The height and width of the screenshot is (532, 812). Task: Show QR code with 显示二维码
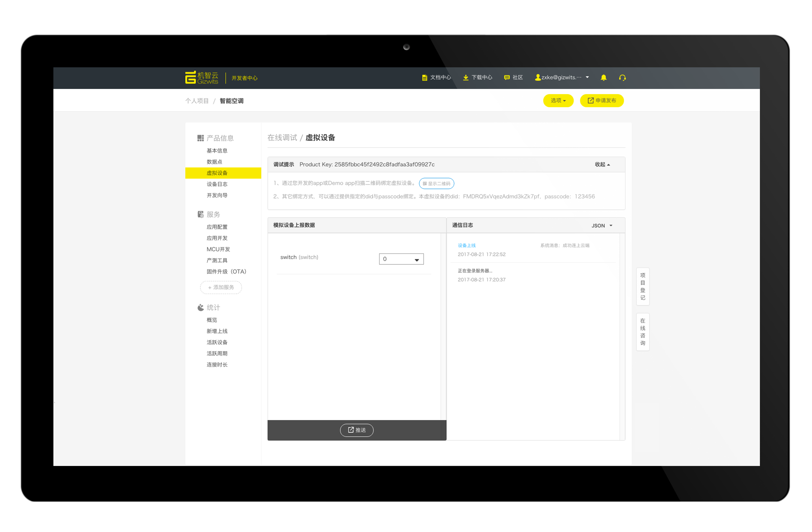pos(436,183)
